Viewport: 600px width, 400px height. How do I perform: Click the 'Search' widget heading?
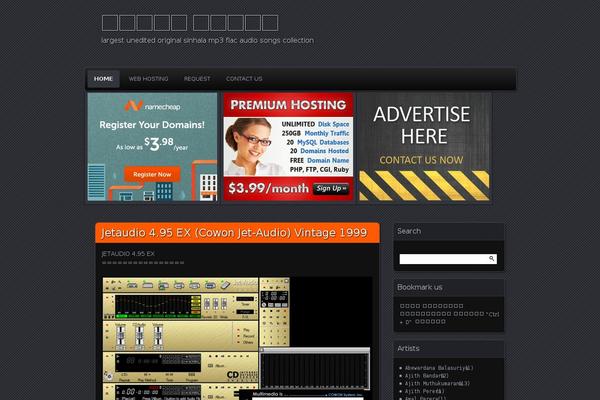point(409,231)
